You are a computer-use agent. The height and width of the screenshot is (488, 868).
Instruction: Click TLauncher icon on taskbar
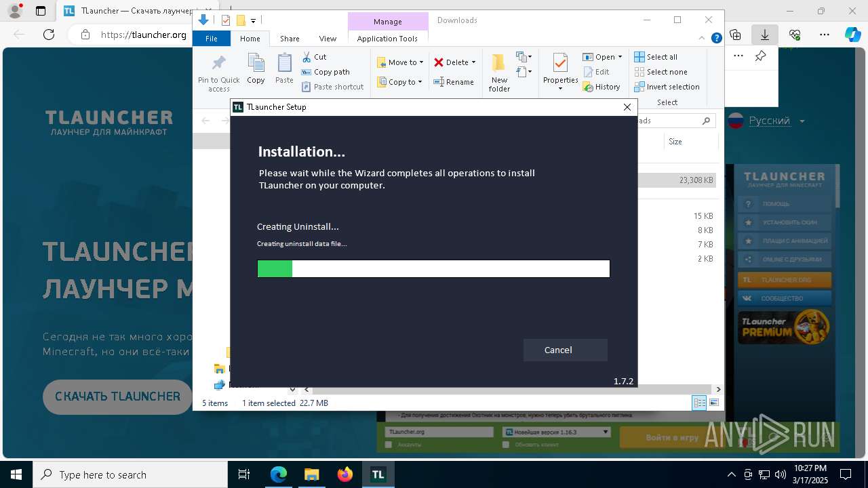(x=378, y=474)
